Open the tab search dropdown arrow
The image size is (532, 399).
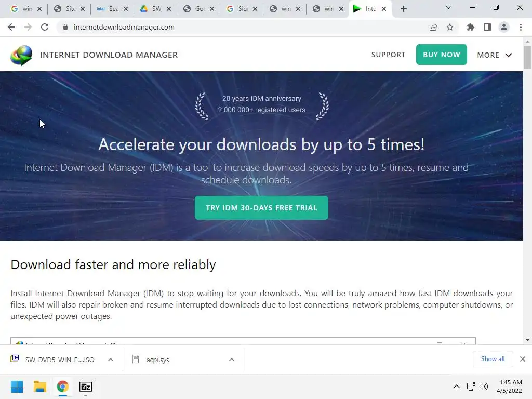coord(448,7)
